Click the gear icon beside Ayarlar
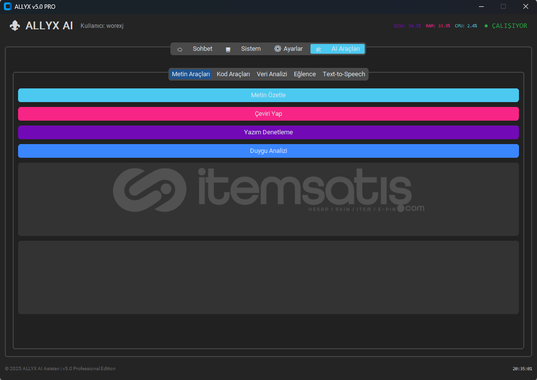This screenshot has height=380, width=537. (x=277, y=49)
